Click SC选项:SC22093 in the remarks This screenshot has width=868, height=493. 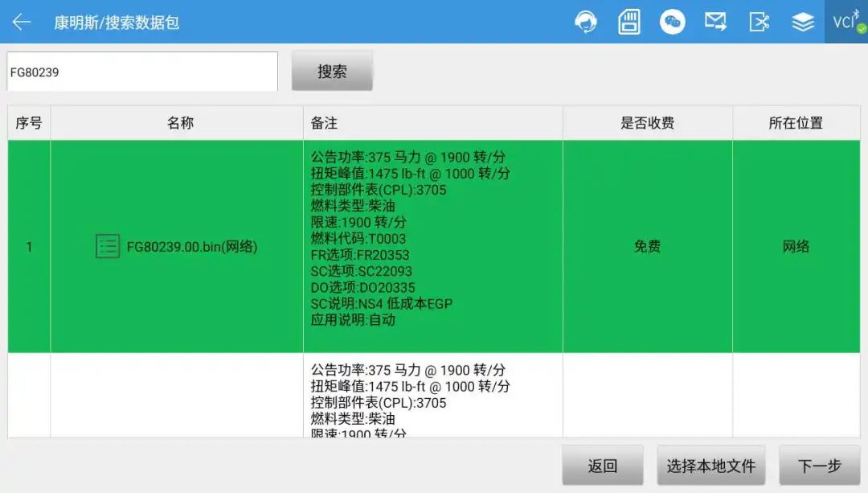click(x=362, y=271)
